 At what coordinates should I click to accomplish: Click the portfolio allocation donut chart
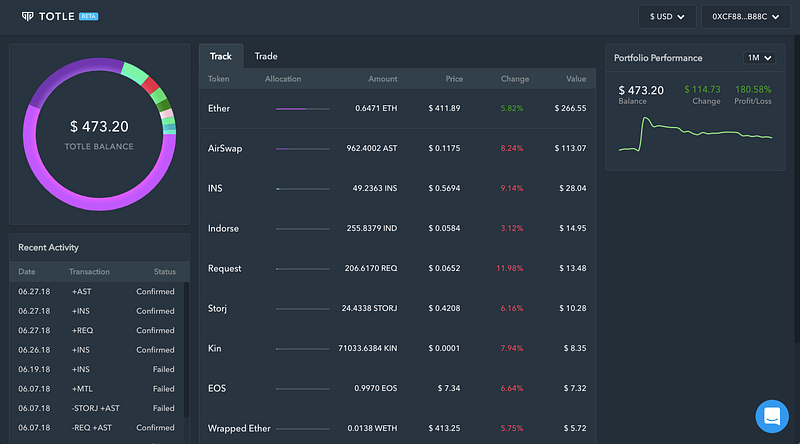pos(99,135)
